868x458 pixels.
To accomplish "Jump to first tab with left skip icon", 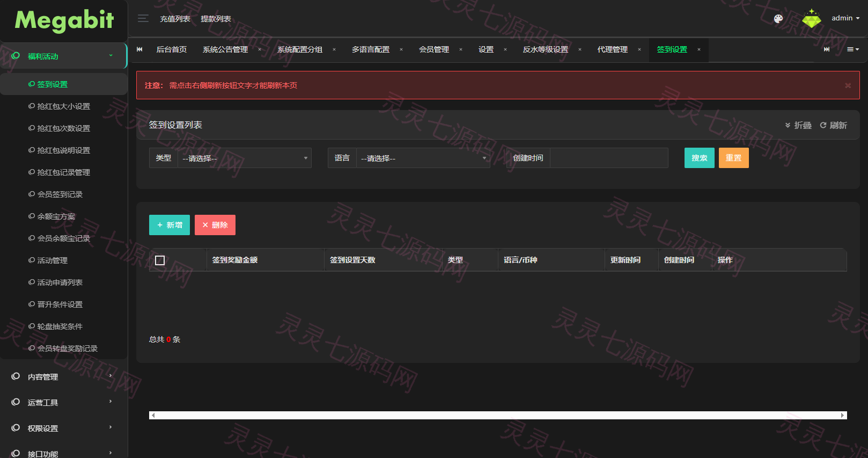I will (x=139, y=49).
